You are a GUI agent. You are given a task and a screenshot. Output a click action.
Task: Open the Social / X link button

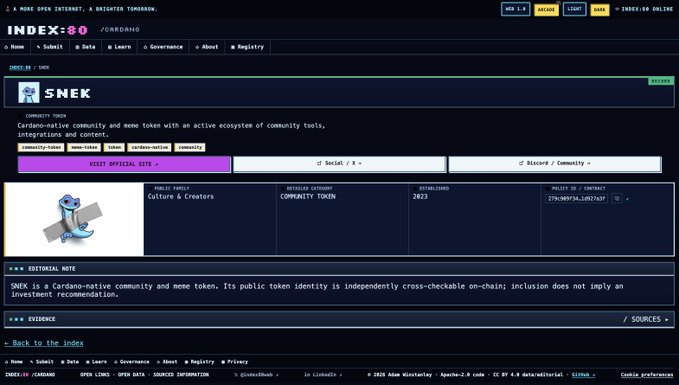click(340, 164)
